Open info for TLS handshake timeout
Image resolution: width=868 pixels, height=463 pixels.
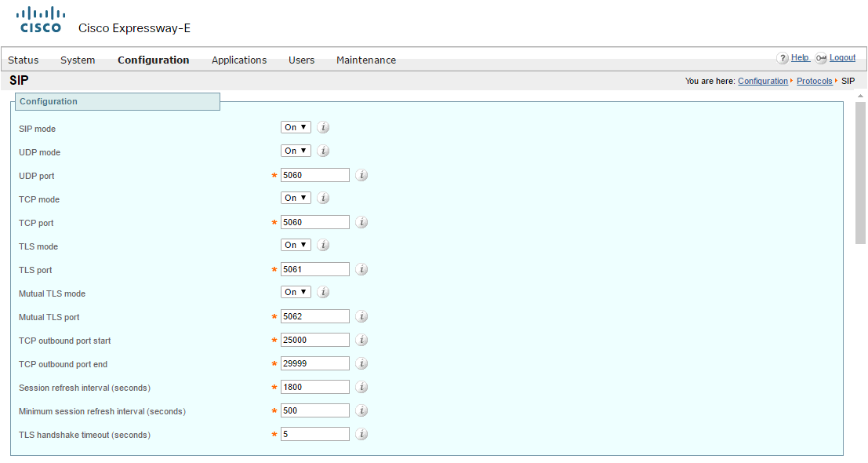361,434
